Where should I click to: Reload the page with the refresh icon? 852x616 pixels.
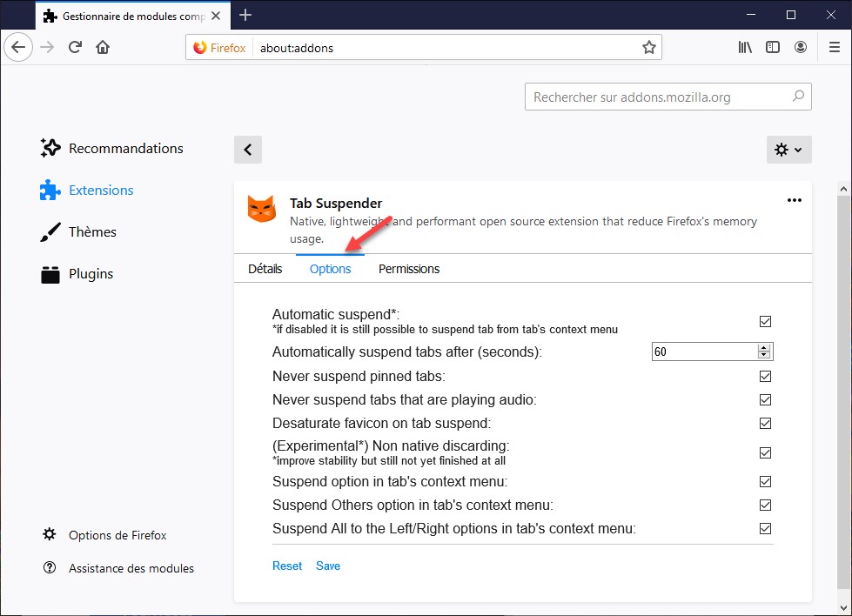pos(75,47)
